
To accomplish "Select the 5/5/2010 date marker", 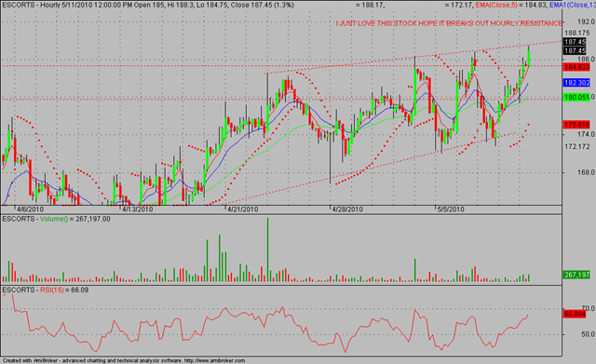I will click(451, 209).
